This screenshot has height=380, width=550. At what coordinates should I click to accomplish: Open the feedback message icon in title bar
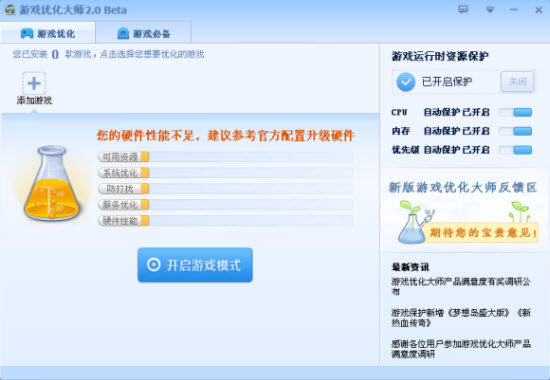[x=463, y=9]
